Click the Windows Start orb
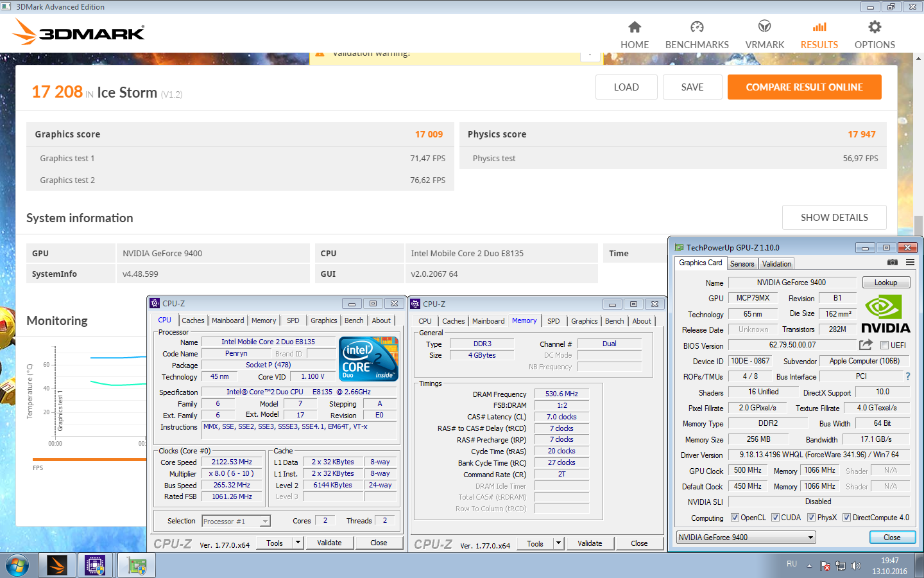The width and height of the screenshot is (924, 578). [17, 566]
